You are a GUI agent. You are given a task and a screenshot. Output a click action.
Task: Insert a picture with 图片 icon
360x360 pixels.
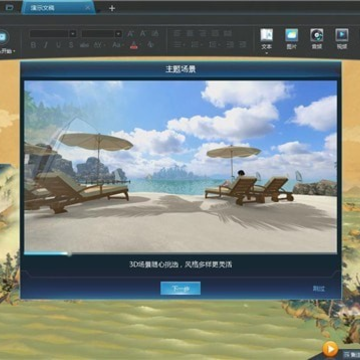292,39
